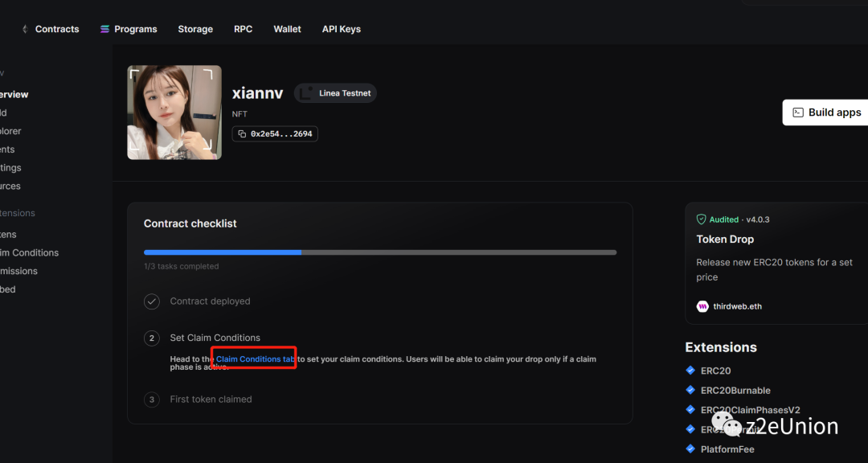Click the ERC20Burnable diamond icon
This screenshot has width=868, height=463.
click(690, 390)
